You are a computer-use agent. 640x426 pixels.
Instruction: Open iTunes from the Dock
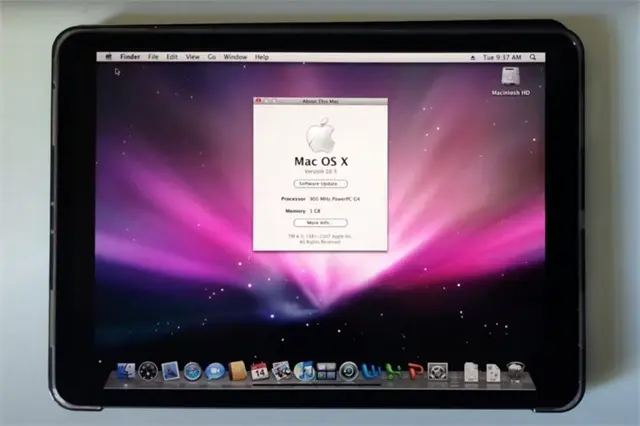tap(304, 371)
